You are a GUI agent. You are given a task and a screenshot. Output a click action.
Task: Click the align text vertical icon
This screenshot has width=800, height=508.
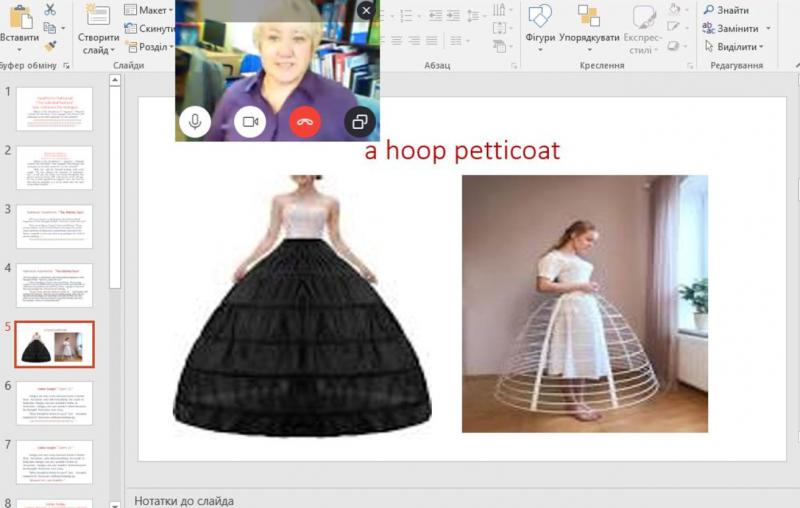[x=499, y=28]
